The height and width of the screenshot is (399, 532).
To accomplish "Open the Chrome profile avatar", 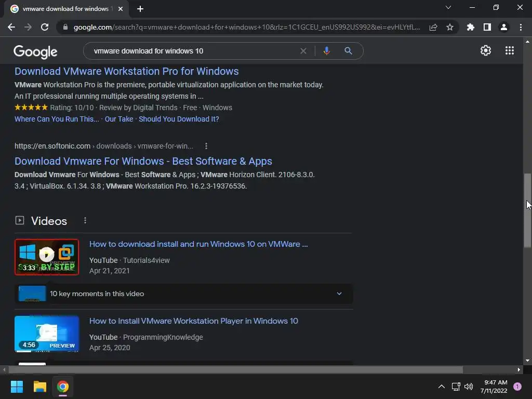I will 504,27.
